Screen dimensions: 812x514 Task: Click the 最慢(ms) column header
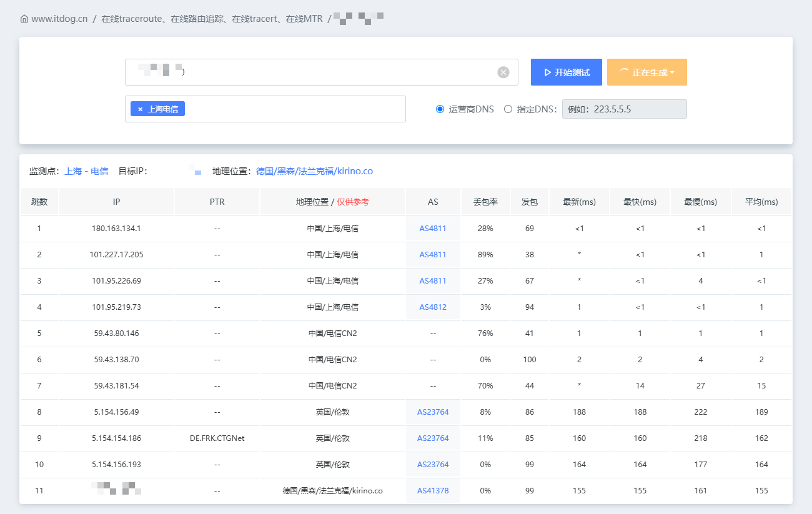[x=700, y=202]
